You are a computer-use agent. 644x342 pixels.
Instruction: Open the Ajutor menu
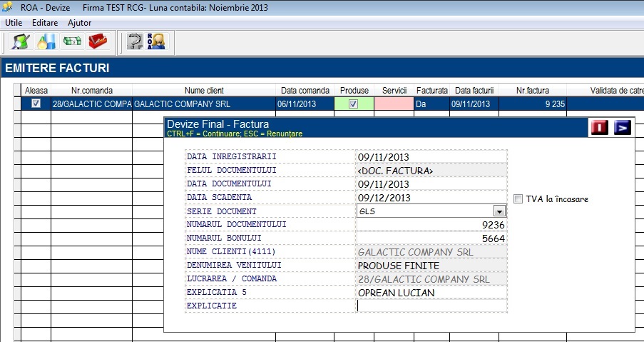tap(80, 23)
